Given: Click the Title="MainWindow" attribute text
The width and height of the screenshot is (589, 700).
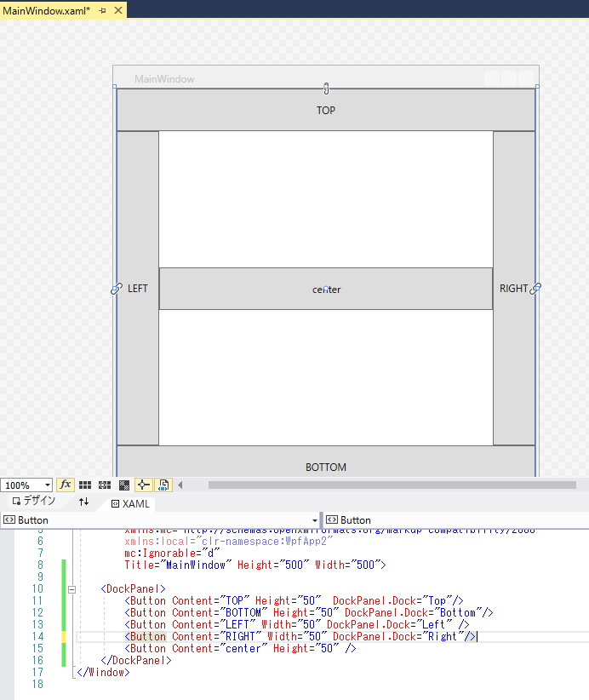Looking at the screenshot, I should tap(178, 565).
